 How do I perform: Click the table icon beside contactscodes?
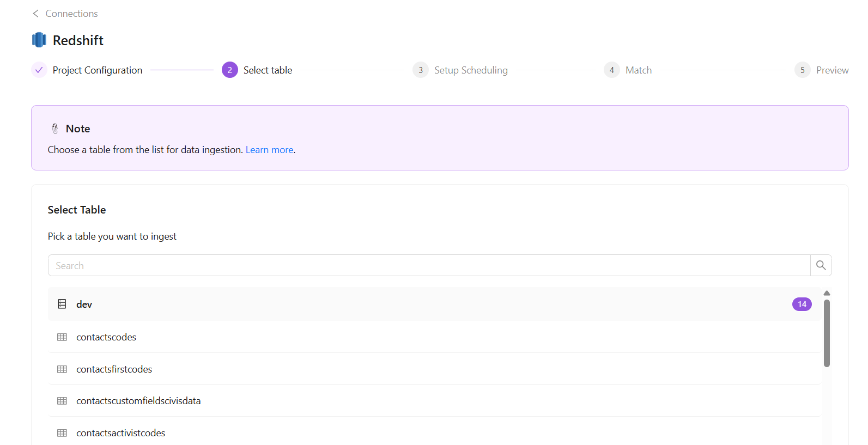62,337
